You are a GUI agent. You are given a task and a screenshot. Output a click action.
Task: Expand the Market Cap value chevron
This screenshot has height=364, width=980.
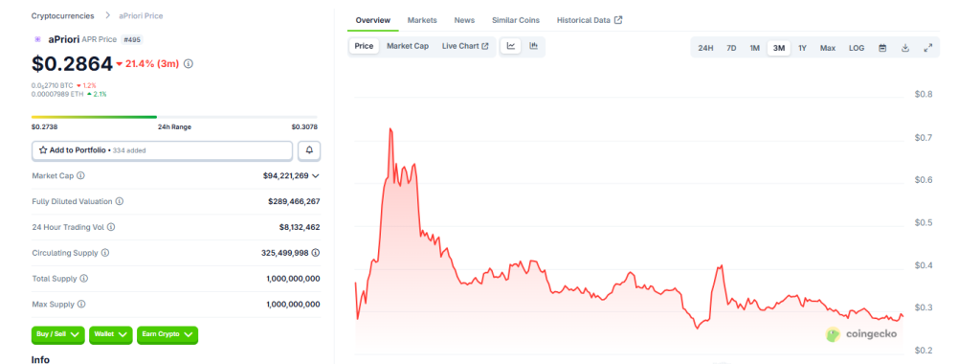pos(316,175)
